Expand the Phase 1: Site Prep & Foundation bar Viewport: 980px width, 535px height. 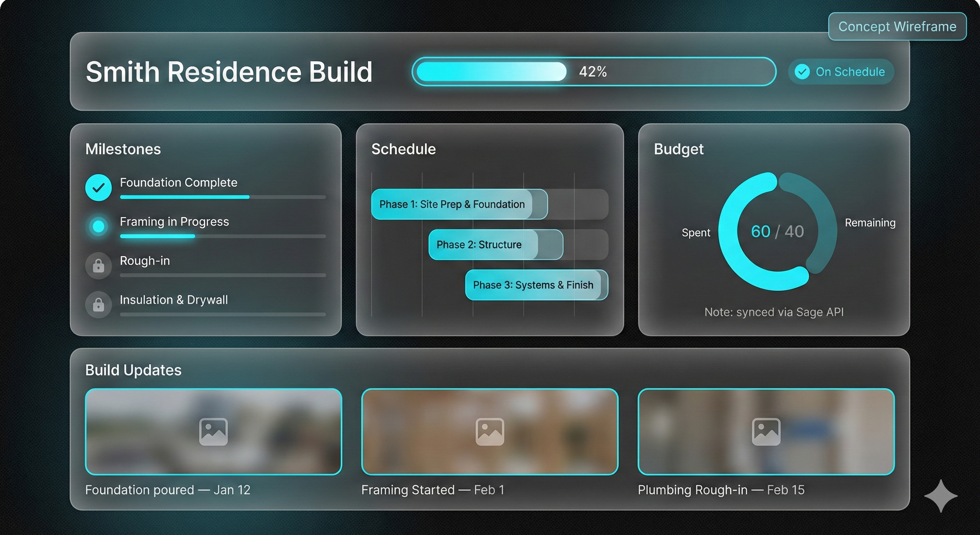coord(459,204)
